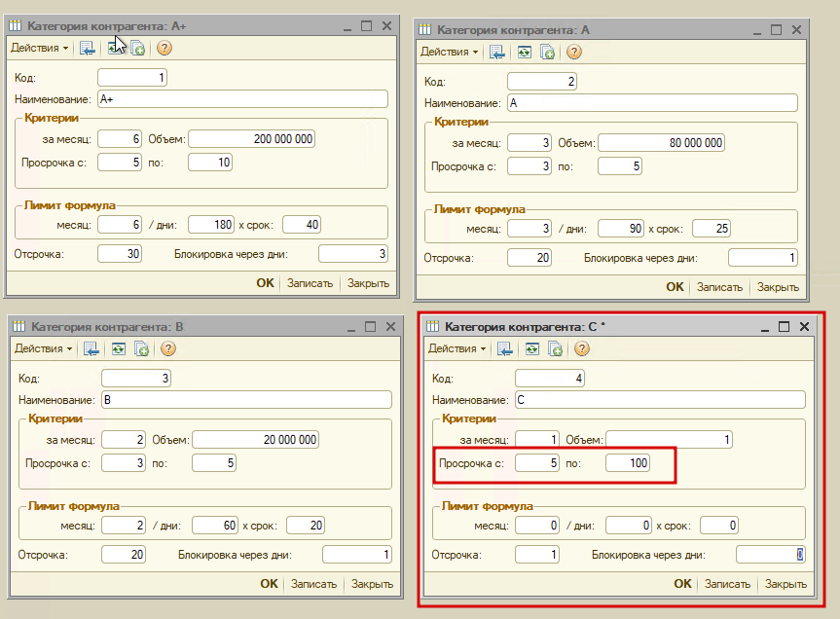Image resolution: width=840 pixels, height=619 pixels.
Task: Open help icon in category B window
Action: (168, 349)
